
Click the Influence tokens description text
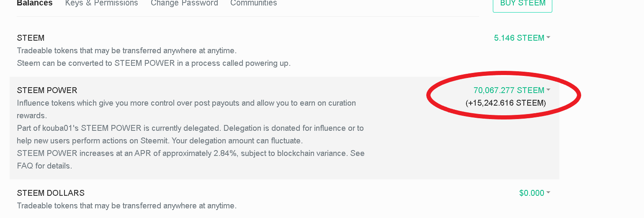click(x=186, y=109)
